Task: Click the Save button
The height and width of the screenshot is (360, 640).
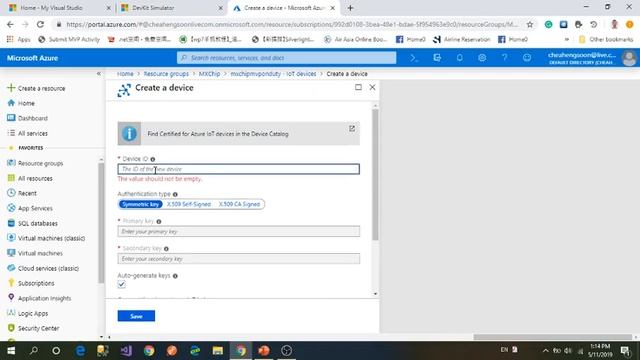Action: point(136,316)
